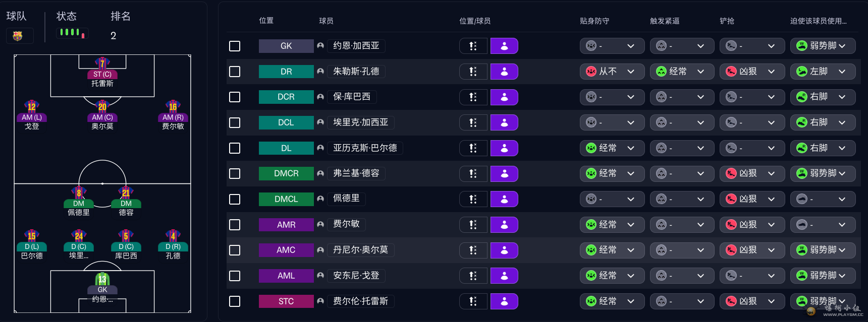Select the goalkeeper shirt number 13

pos(102,279)
